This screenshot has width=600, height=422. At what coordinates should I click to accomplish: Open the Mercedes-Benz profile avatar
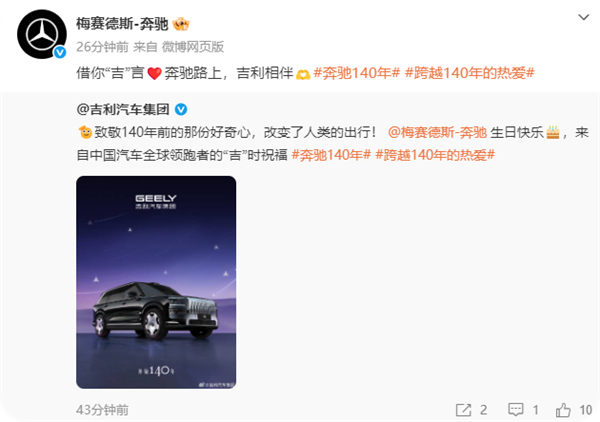(42, 34)
